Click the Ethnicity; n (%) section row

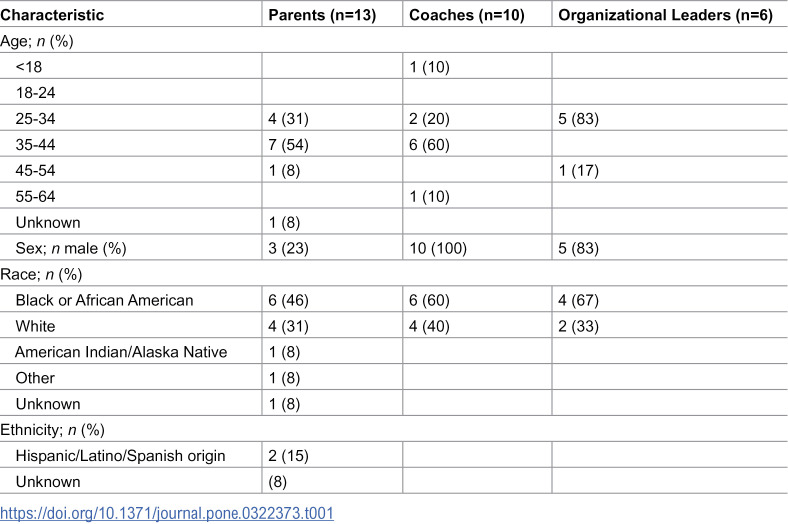[x=394, y=430]
